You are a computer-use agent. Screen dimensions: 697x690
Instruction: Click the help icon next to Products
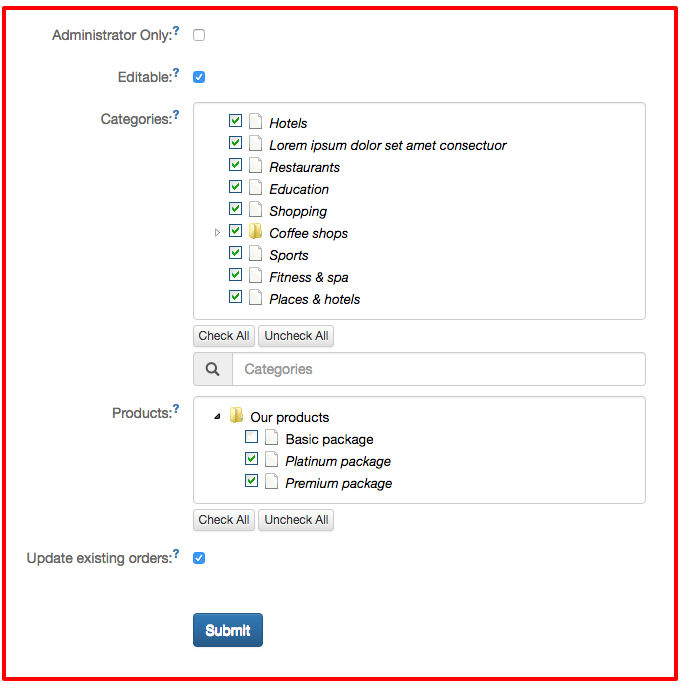pos(176,409)
